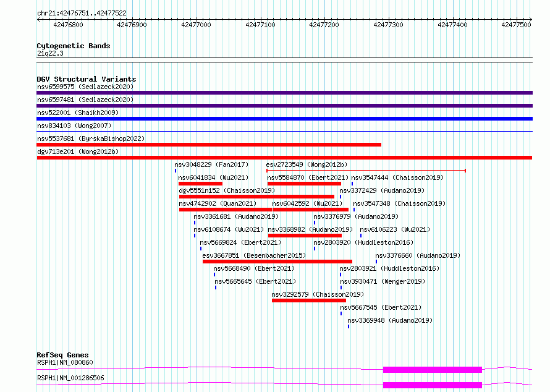Click the red bar under nsv3292579

point(309,300)
